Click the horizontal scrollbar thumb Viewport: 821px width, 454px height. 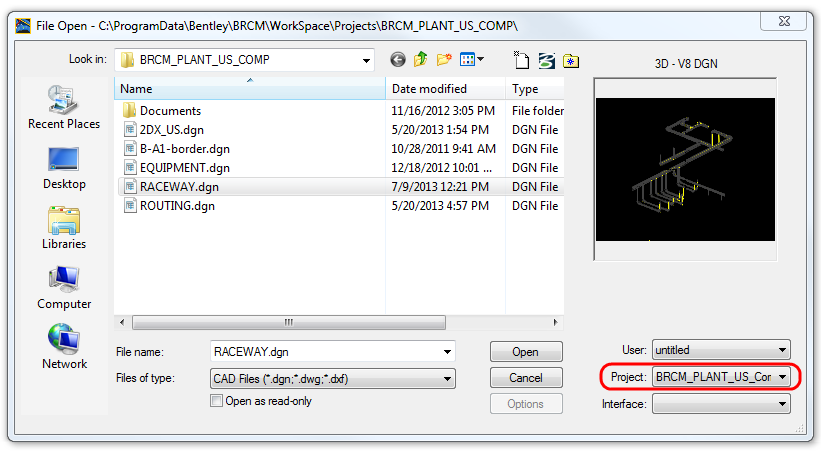289,322
